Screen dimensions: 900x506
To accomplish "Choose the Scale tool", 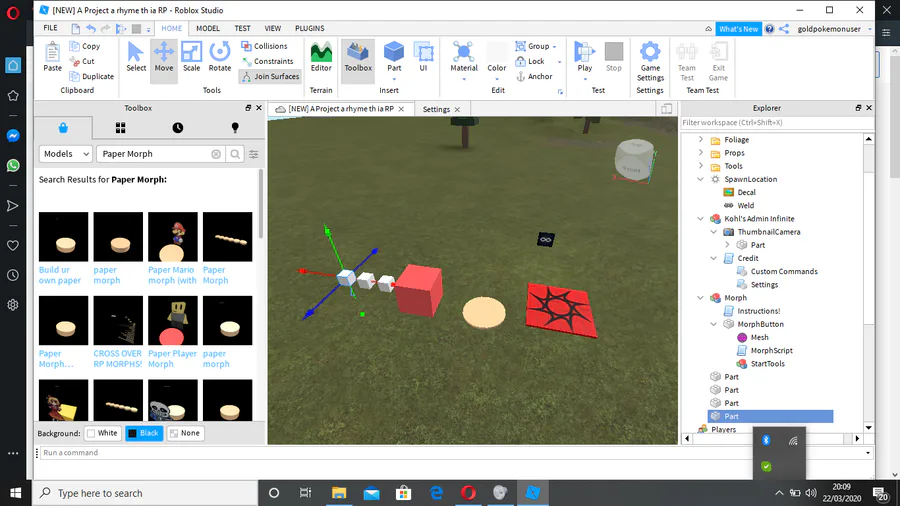I will 191,57.
